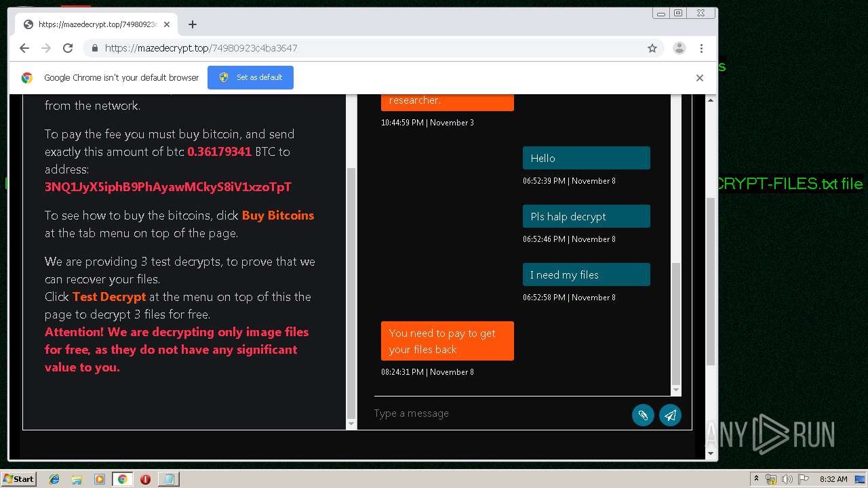Minimize the Chrome window
Screen dimensions: 868x488
click(661, 13)
